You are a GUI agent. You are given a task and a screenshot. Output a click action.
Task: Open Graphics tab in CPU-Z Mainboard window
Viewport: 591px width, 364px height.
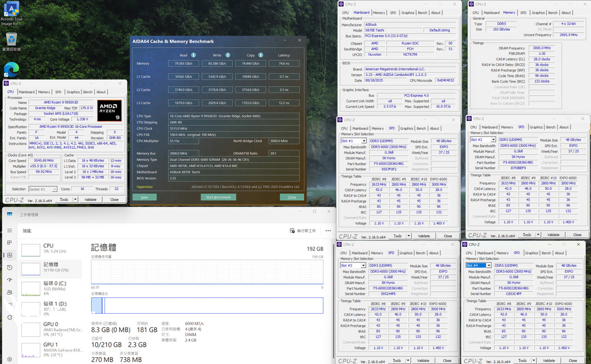click(x=408, y=12)
